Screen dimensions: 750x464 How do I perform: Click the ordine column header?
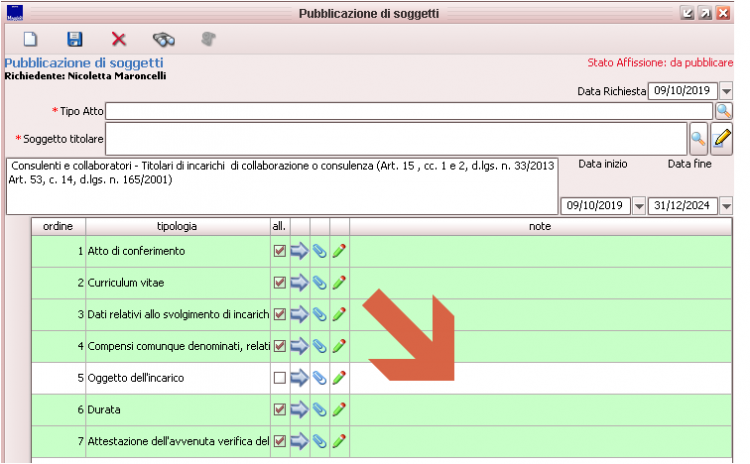pos(58,227)
